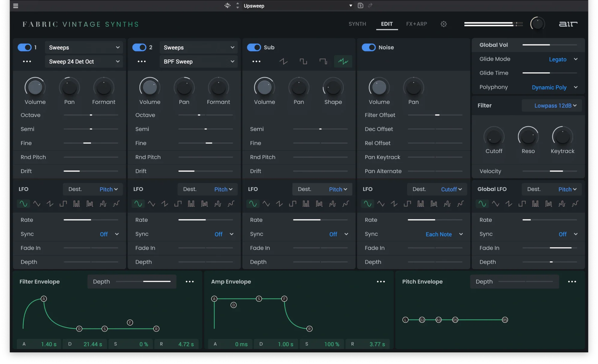Adjust the Glide Time slider
The image size is (598, 364).
pyautogui.click(x=550, y=73)
